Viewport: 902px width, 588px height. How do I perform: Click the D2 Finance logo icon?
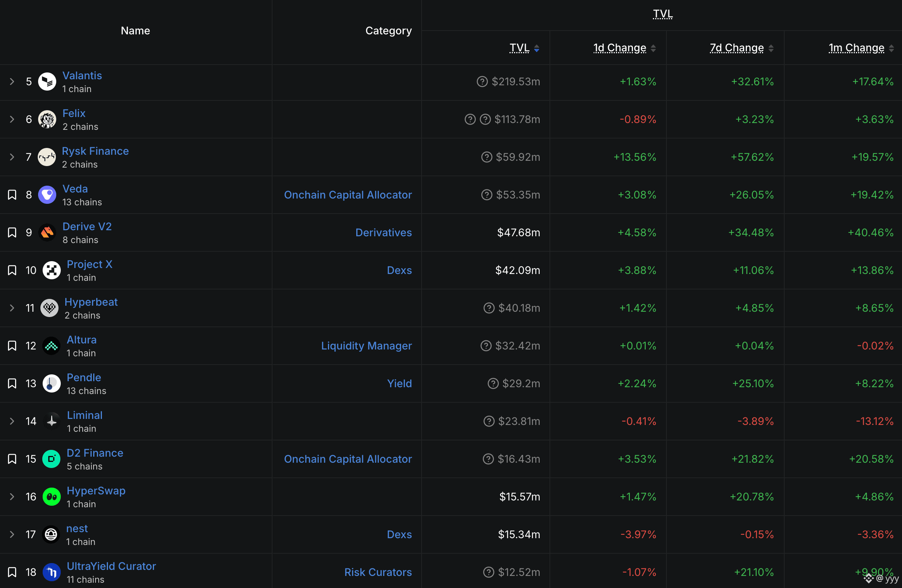click(52, 459)
